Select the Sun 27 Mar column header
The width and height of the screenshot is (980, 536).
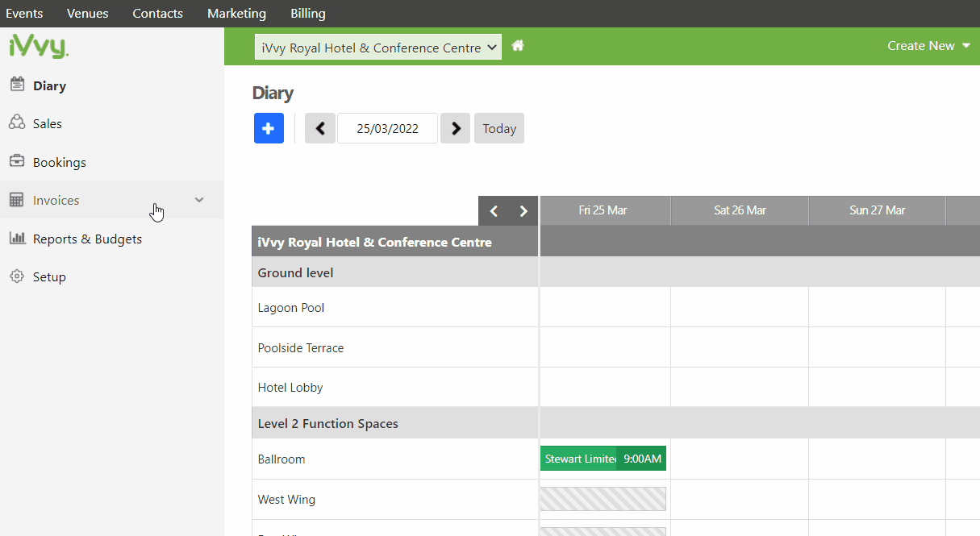878,210
